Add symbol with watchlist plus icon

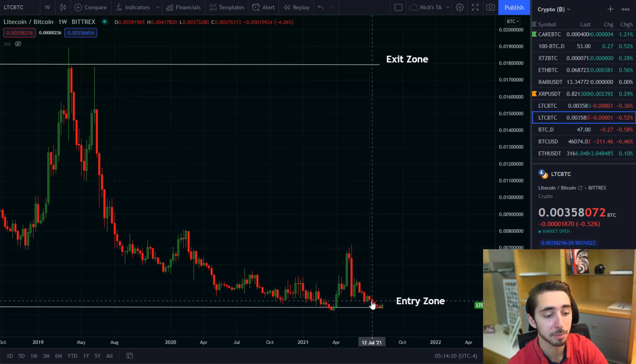click(610, 10)
